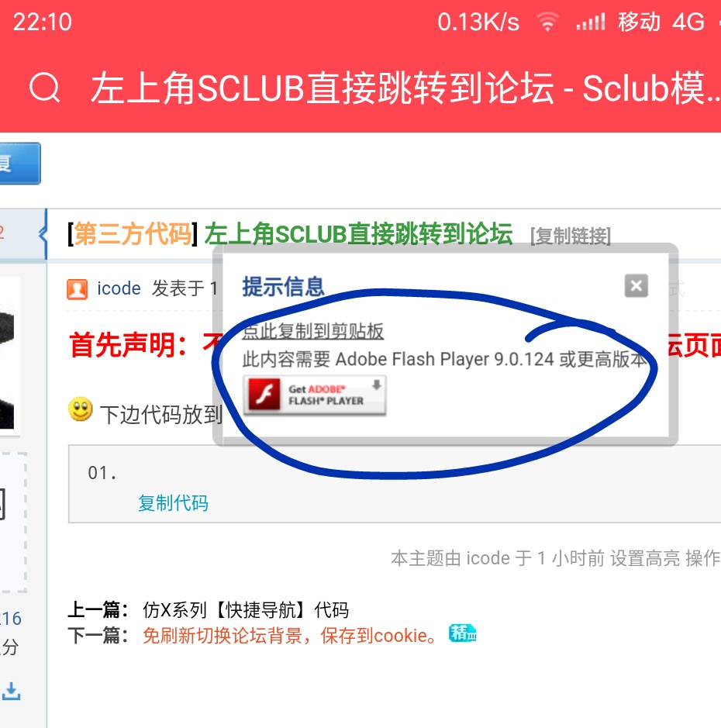
Task: Click the 点此复制到剪贴板 link
Action: (x=313, y=332)
